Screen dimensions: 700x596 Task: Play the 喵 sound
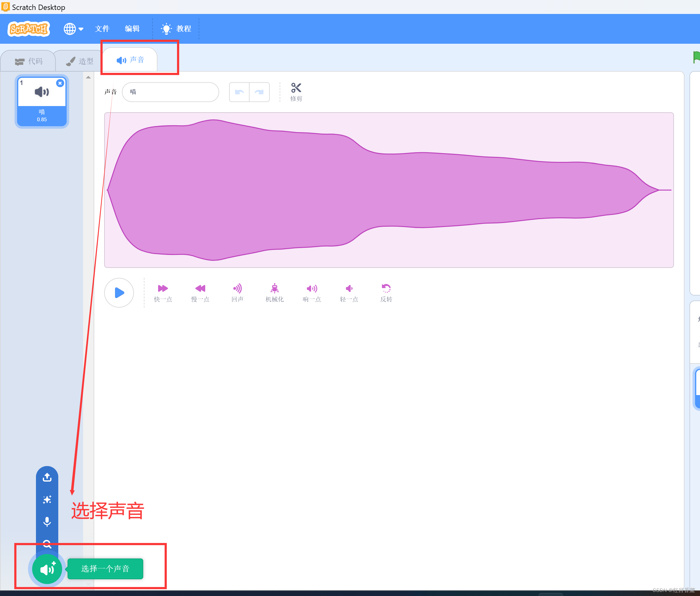[119, 293]
